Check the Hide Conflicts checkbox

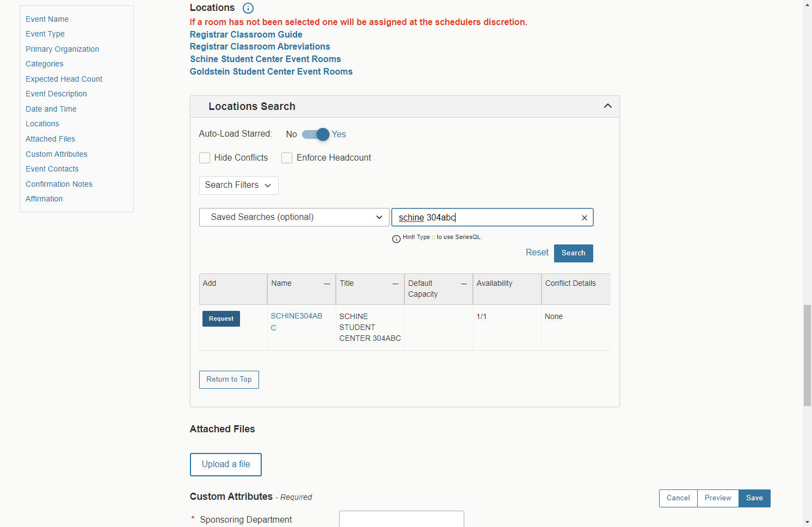(x=205, y=158)
